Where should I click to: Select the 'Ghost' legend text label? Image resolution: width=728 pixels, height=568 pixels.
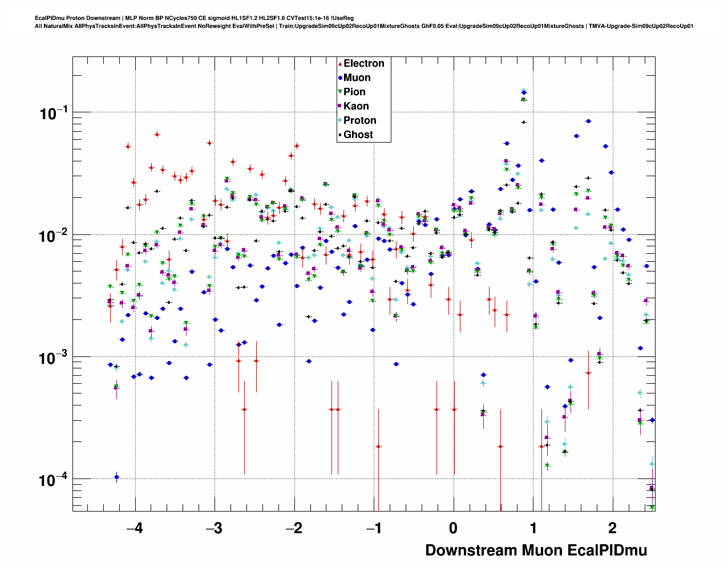tap(358, 135)
